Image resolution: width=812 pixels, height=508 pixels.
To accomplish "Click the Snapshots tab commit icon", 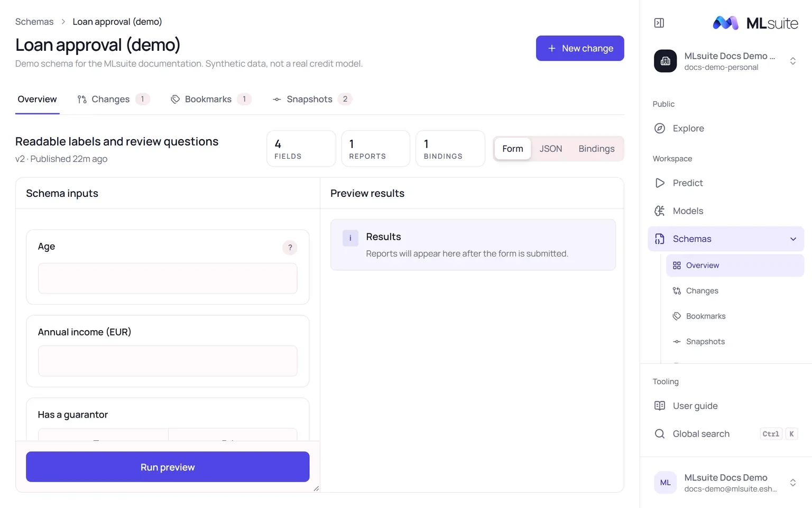I will [x=276, y=99].
